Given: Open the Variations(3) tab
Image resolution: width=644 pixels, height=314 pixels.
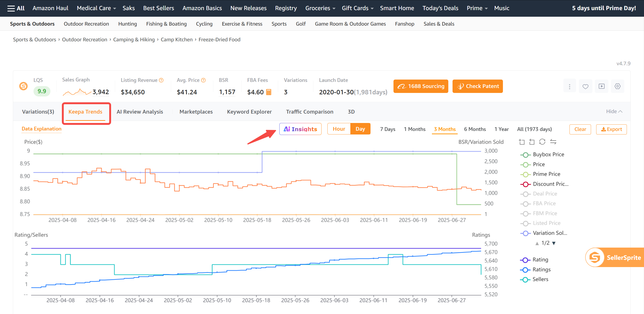Looking at the screenshot, I should click(x=38, y=112).
